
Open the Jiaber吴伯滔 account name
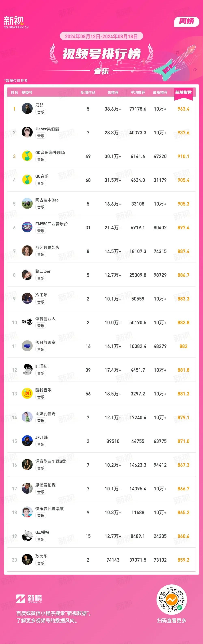point(47,129)
